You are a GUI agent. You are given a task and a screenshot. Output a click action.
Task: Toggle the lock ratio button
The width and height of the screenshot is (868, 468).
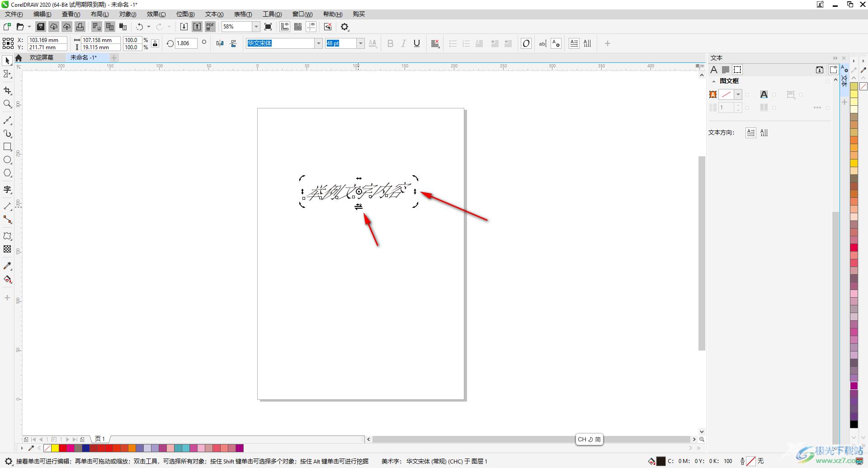(x=155, y=43)
